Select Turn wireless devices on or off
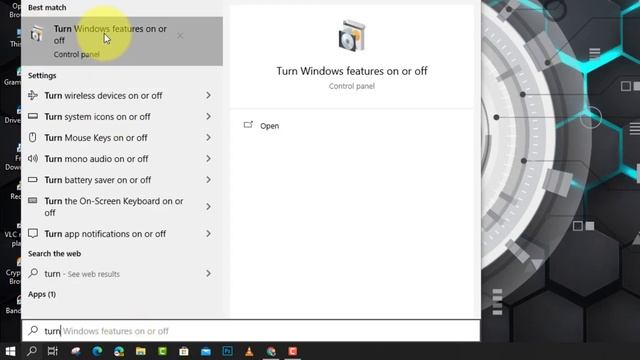Image resolution: width=640 pixels, height=360 pixels. (x=103, y=96)
